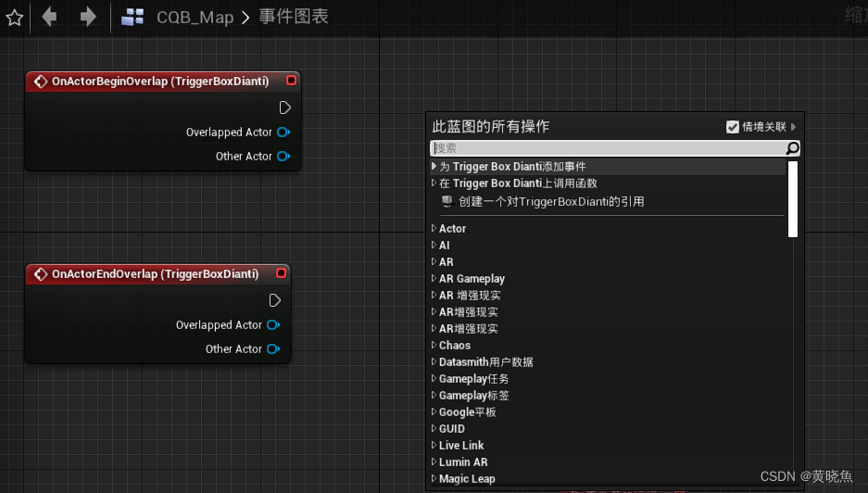Click the OnActorBeginOverlap execution output pin

(x=284, y=107)
